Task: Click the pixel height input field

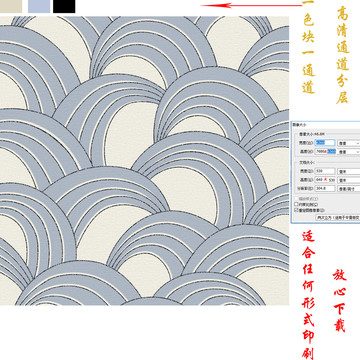Action: (x=325, y=151)
